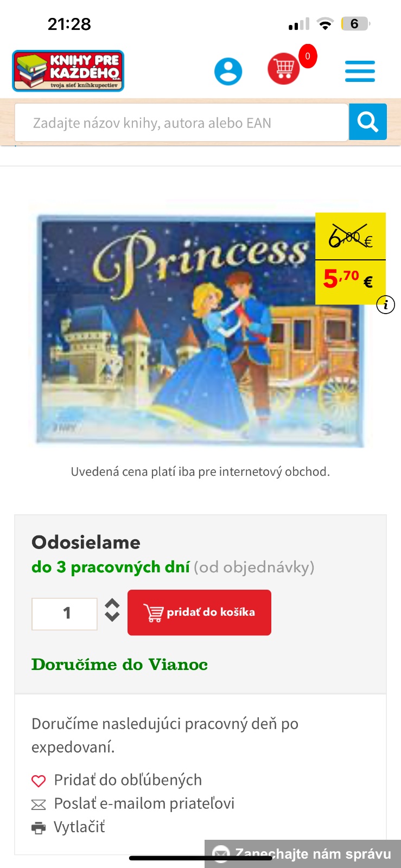
Task: Click the quantity number field
Action: point(65,614)
